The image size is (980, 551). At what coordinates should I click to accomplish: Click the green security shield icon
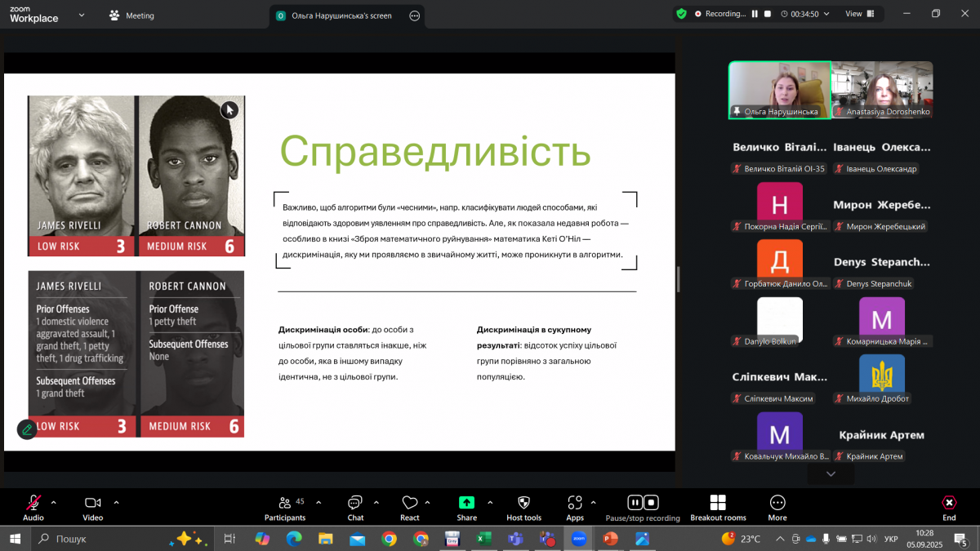681,14
